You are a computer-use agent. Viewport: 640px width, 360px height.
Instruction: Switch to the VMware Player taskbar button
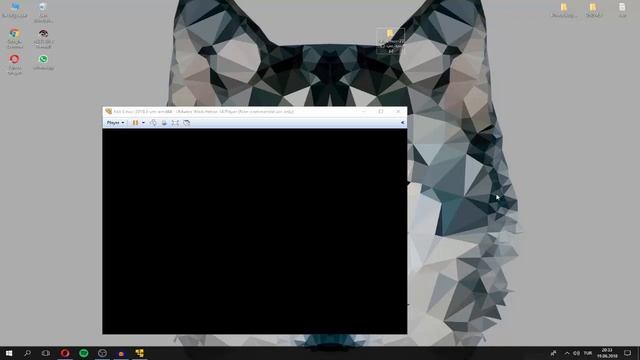pos(140,353)
